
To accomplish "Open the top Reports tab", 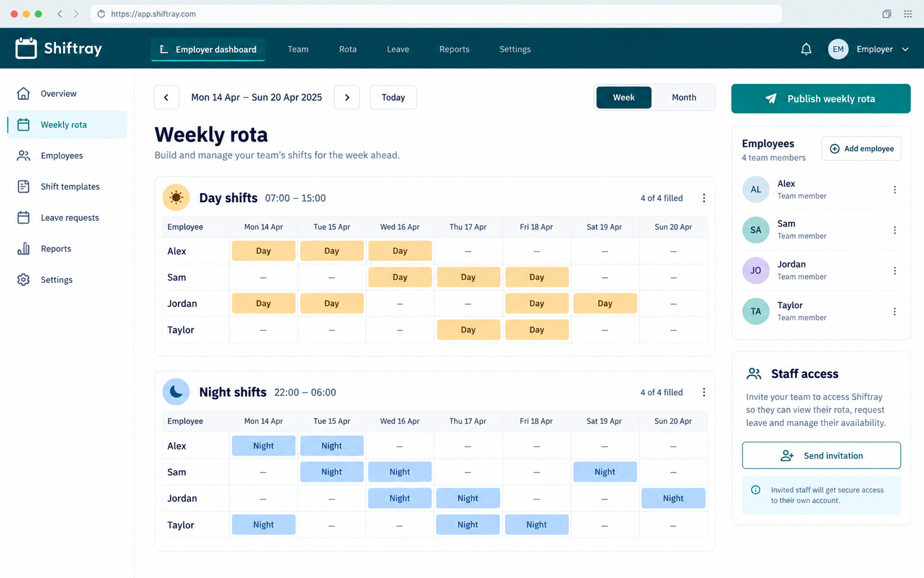I will 454,50.
